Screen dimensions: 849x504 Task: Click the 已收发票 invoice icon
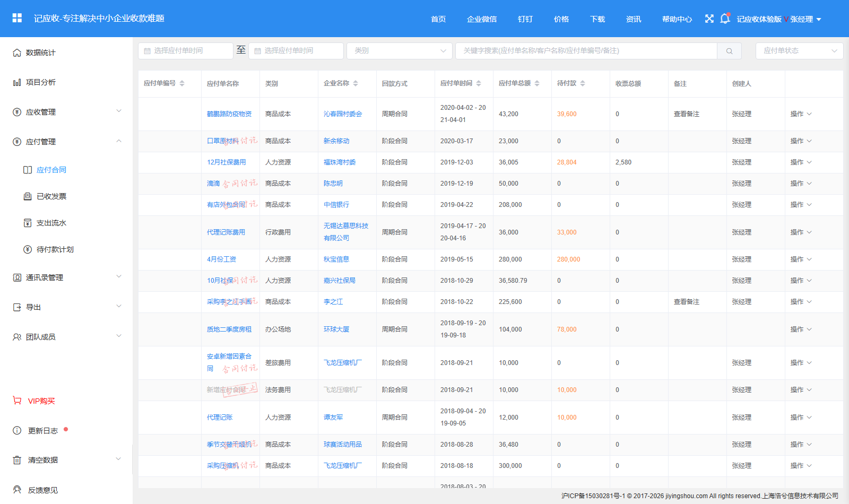point(28,196)
